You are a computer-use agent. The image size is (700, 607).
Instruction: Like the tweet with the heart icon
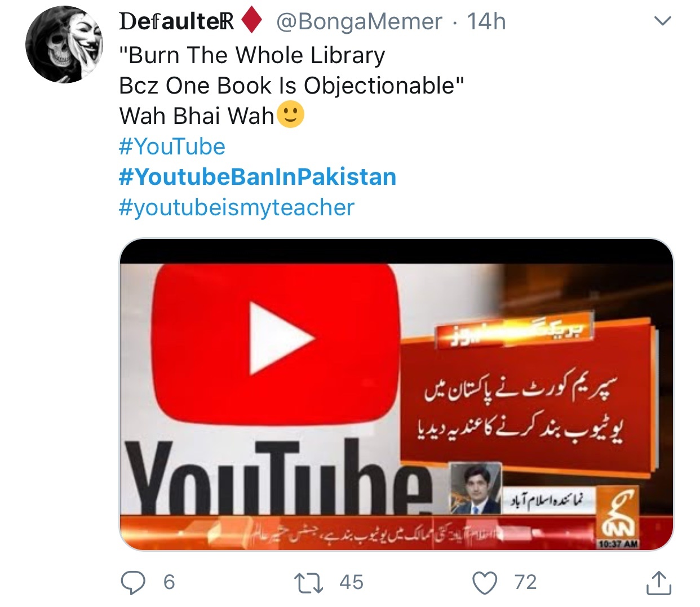pos(485,583)
